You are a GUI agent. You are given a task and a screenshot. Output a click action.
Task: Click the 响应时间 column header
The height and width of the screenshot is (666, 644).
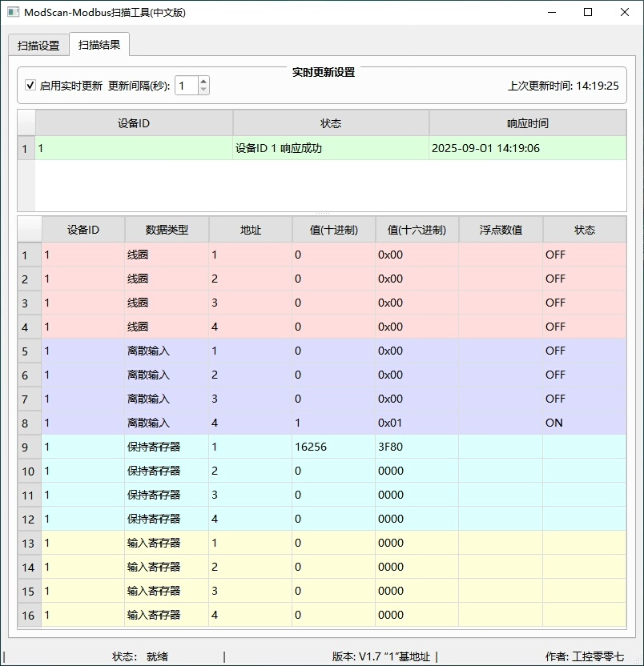point(527,123)
